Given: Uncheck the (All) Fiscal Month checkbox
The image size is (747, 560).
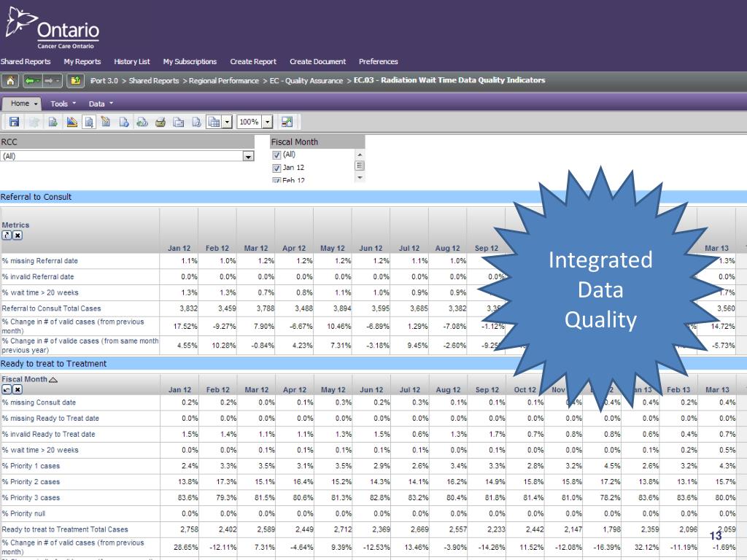Looking at the screenshot, I should (x=276, y=155).
